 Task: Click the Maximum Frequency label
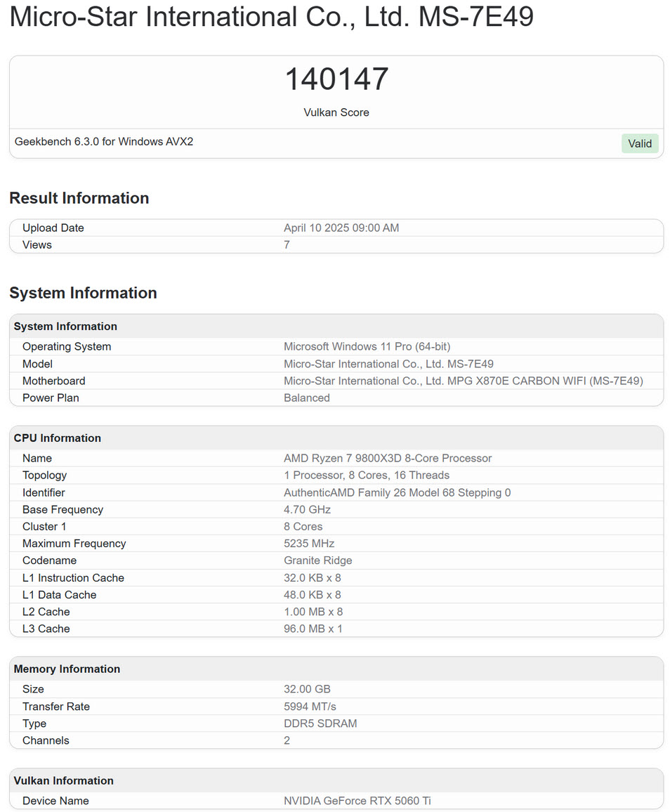[x=74, y=544]
